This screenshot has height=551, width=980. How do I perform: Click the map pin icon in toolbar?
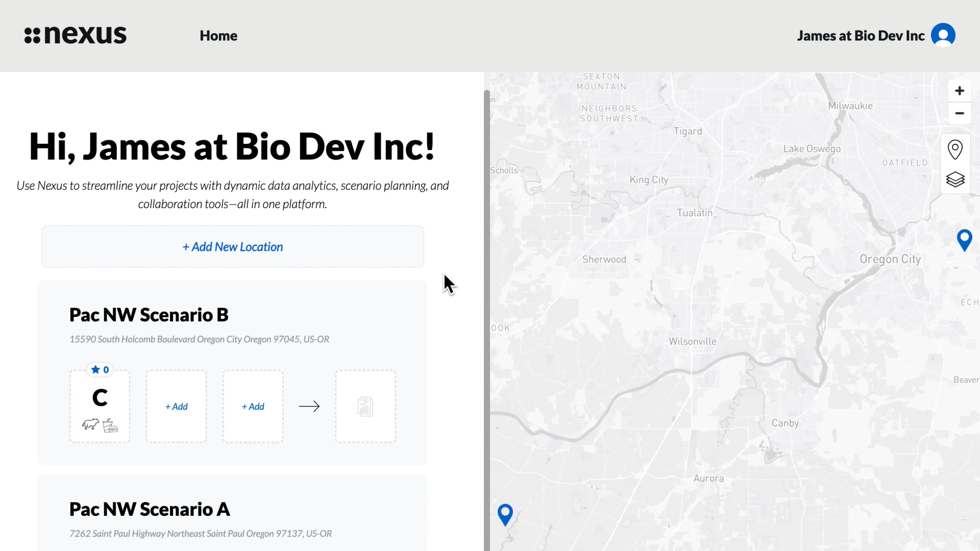(956, 149)
